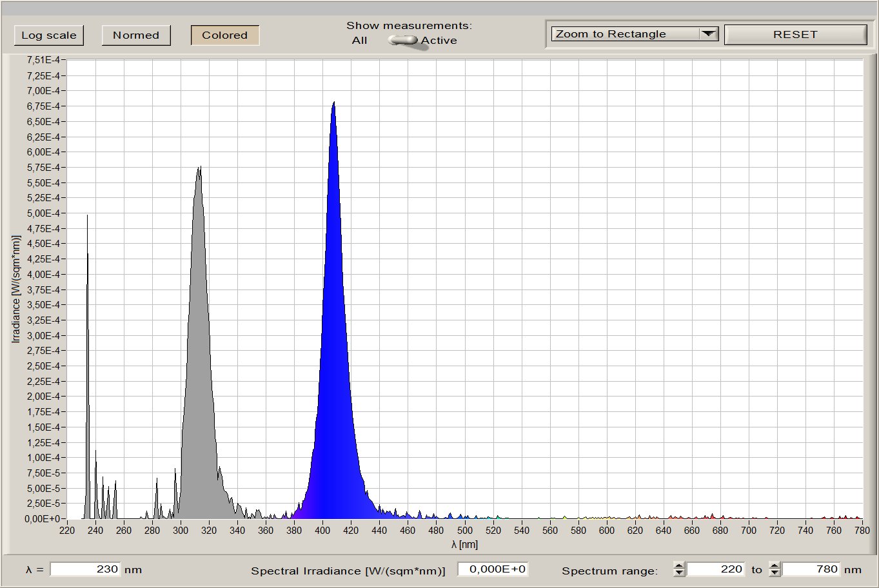879x588 pixels.
Task: Increase spectrum range start with up arrow
Action: coord(679,565)
